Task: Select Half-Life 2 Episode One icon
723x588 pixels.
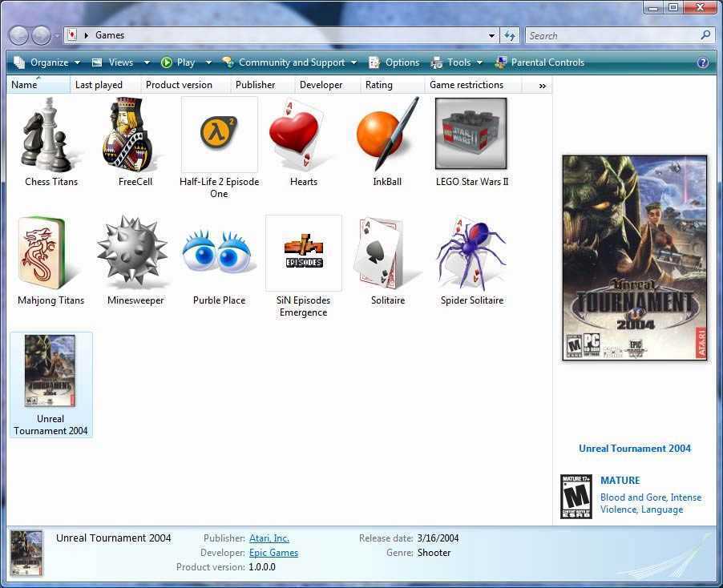Action: 219,134
